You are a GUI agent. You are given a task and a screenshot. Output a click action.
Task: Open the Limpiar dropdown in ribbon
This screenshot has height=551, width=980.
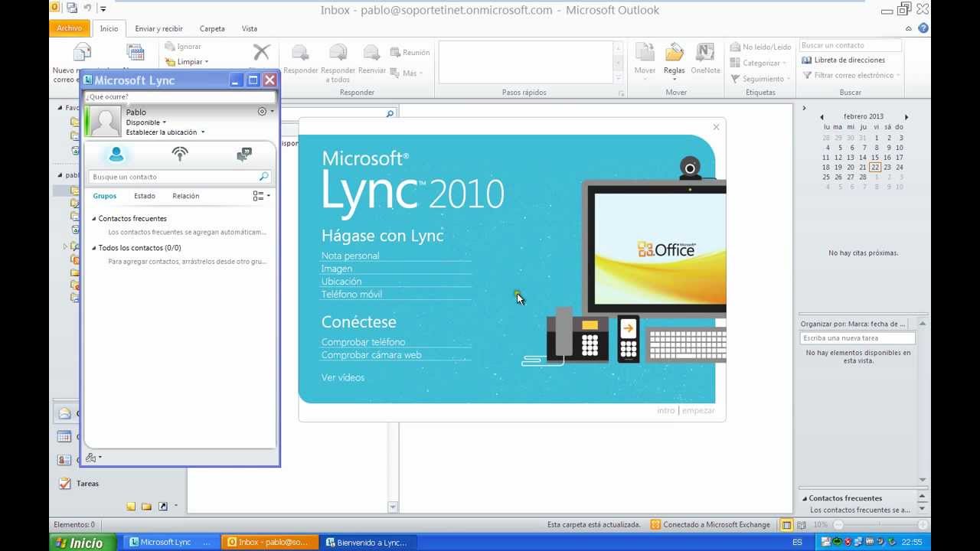pyautogui.click(x=186, y=62)
